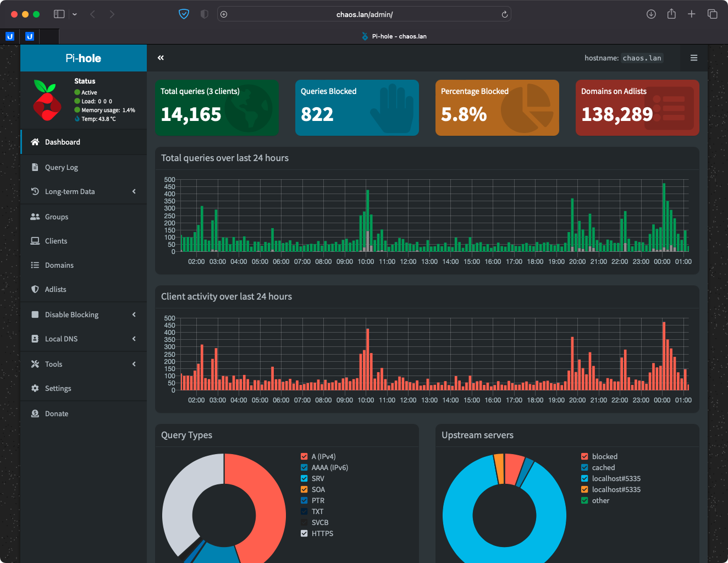This screenshot has height=563, width=728.
Task: Click the Safari address bar
Action: coord(364,14)
